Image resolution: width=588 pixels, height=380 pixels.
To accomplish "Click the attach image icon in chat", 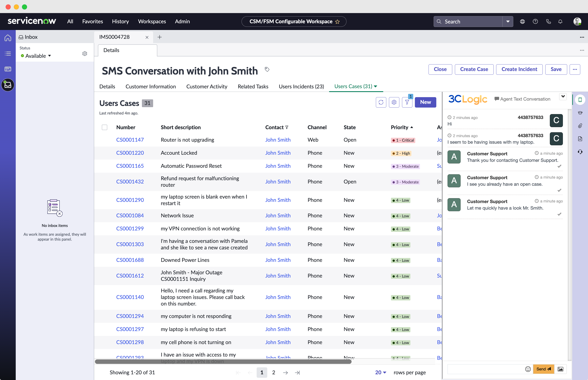I will click(x=560, y=369).
